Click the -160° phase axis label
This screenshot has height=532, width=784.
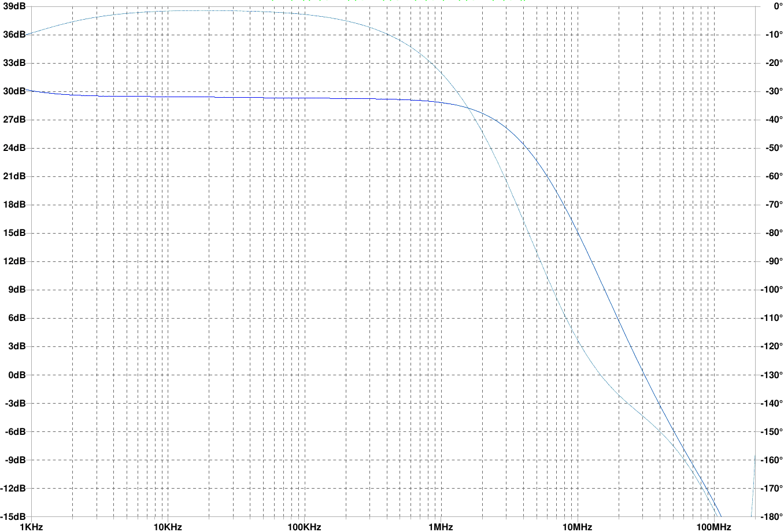pyautogui.click(x=771, y=460)
